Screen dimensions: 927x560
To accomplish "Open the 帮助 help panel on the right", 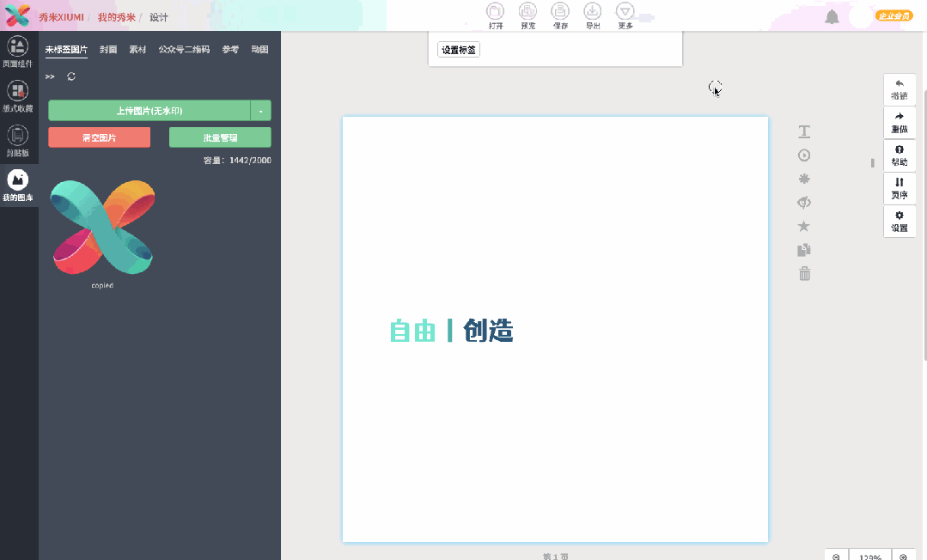I will tap(899, 155).
